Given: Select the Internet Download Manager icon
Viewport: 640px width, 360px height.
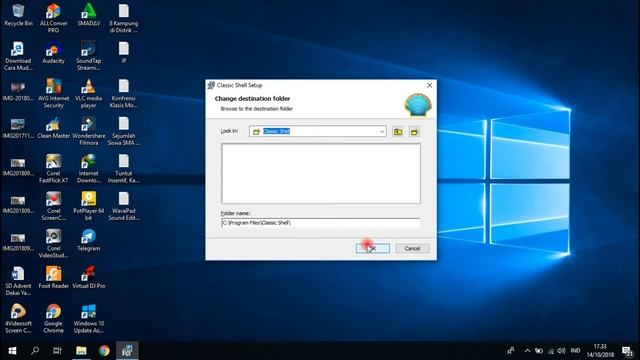Looking at the screenshot, I should pyautogui.click(x=89, y=169).
